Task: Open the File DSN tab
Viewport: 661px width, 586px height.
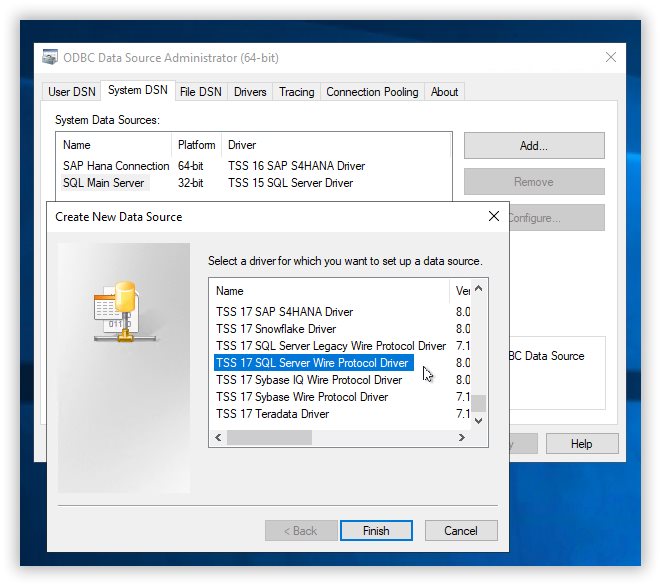Action: pos(200,92)
